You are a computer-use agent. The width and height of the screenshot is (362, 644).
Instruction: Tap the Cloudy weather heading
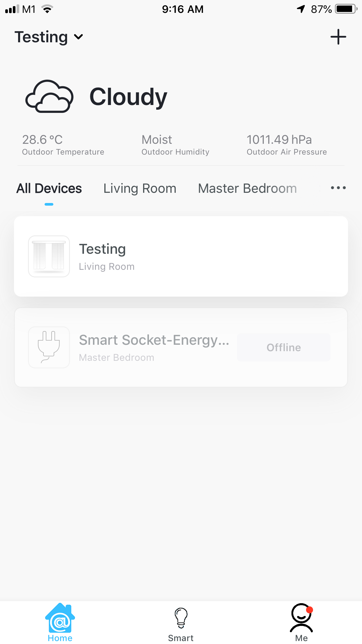coord(128,97)
